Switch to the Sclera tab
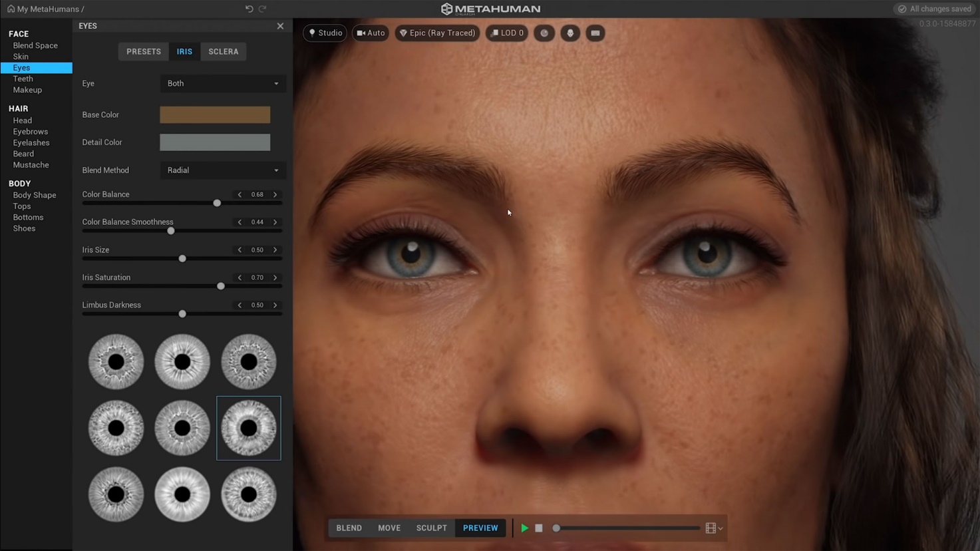980x551 pixels. (x=223, y=51)
